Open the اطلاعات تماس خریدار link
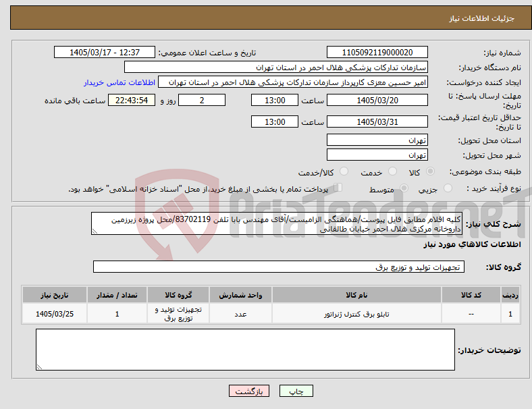Image resolution: width=532 pixels, height=409 pixels. point(119,82)
